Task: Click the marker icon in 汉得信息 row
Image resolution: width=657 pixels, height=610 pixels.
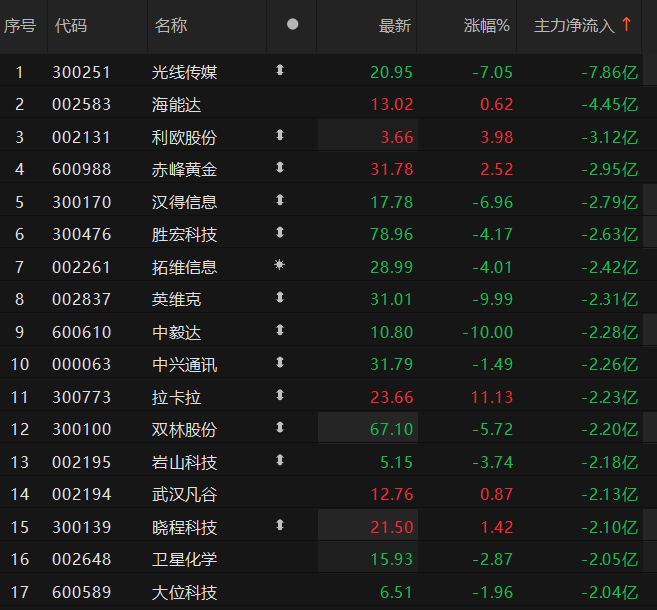Action: (280, 200)
